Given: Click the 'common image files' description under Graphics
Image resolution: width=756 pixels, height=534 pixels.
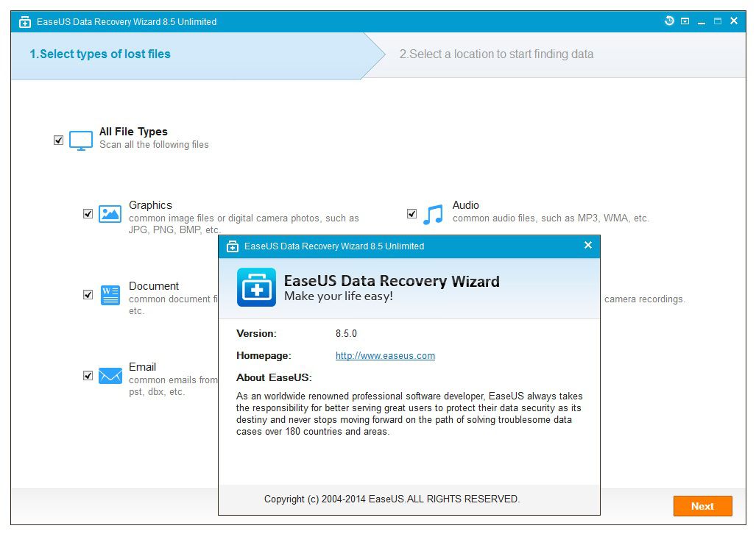Looking at the screenshot, I should pos(244,224).
